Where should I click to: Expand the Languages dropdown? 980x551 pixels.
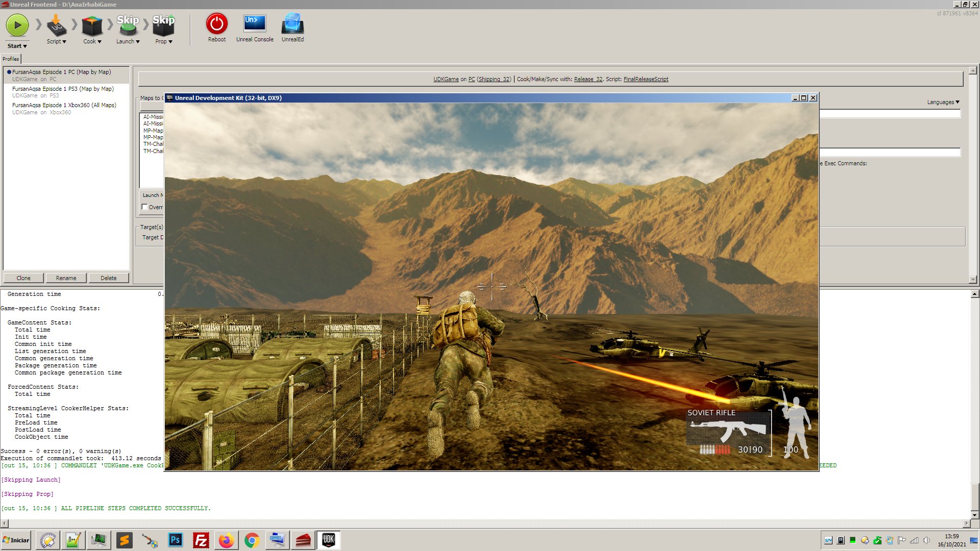tap(943, 103)
